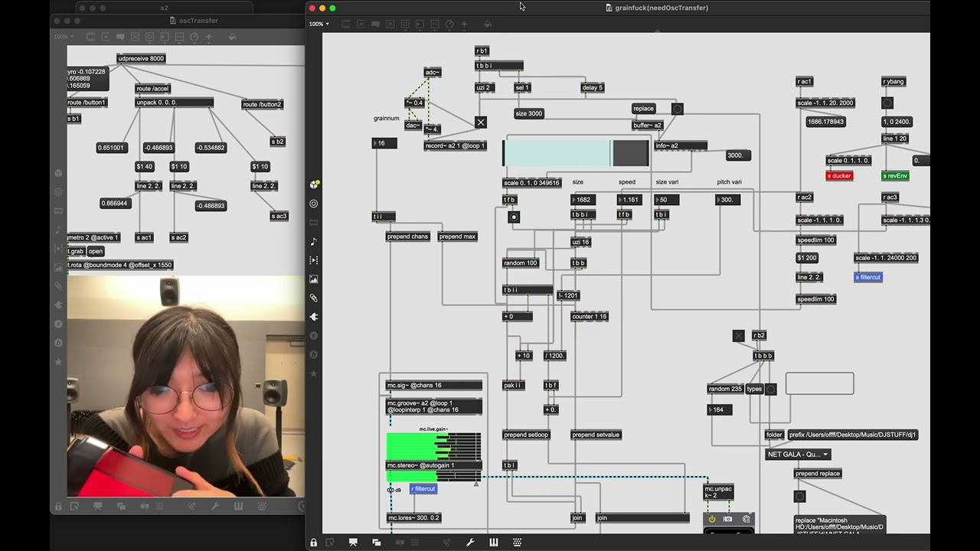
Task: Adjust the mc.live.gain~ green meter slider
Action: pos(434,446)
